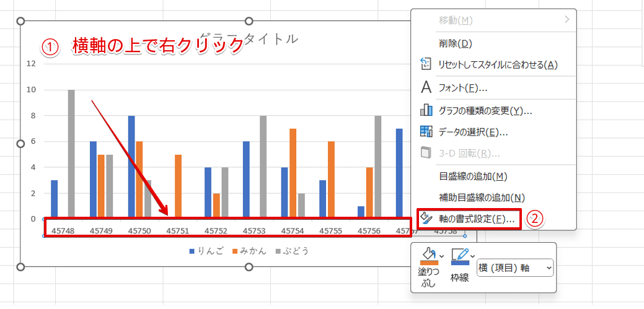
Task: Click the グラフ タイトル chart title
Action: (248, 38)
